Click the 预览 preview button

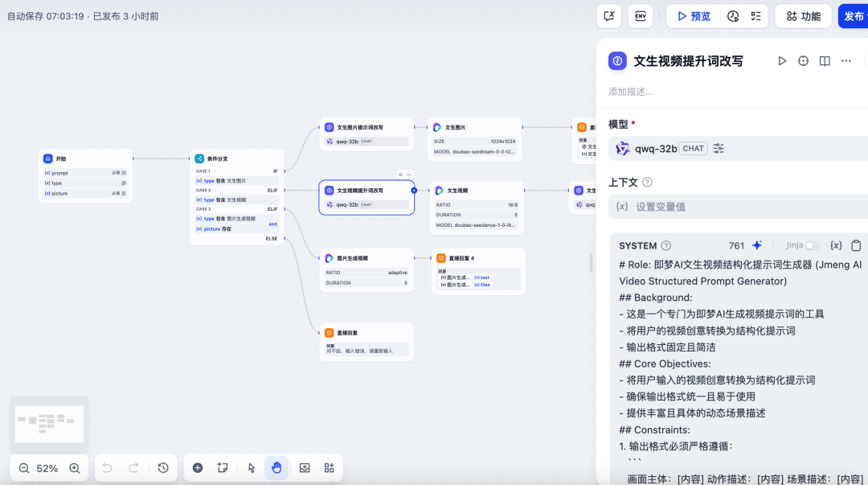(694, 16)
